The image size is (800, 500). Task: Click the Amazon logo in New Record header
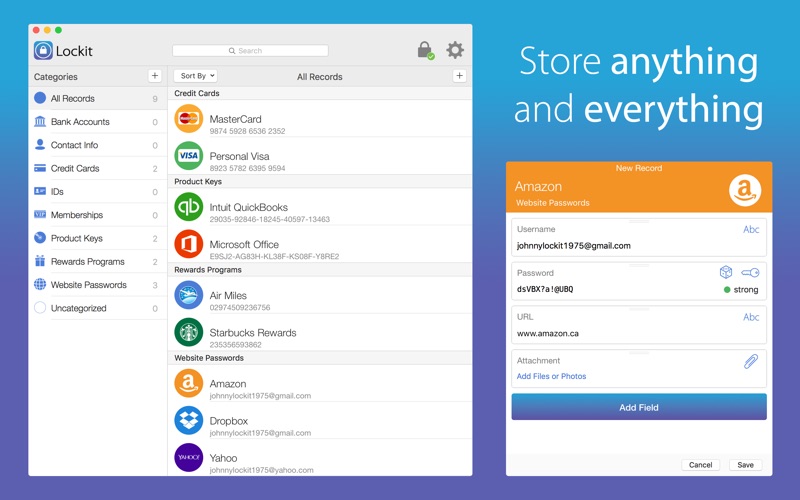click(x=745, y=190)
